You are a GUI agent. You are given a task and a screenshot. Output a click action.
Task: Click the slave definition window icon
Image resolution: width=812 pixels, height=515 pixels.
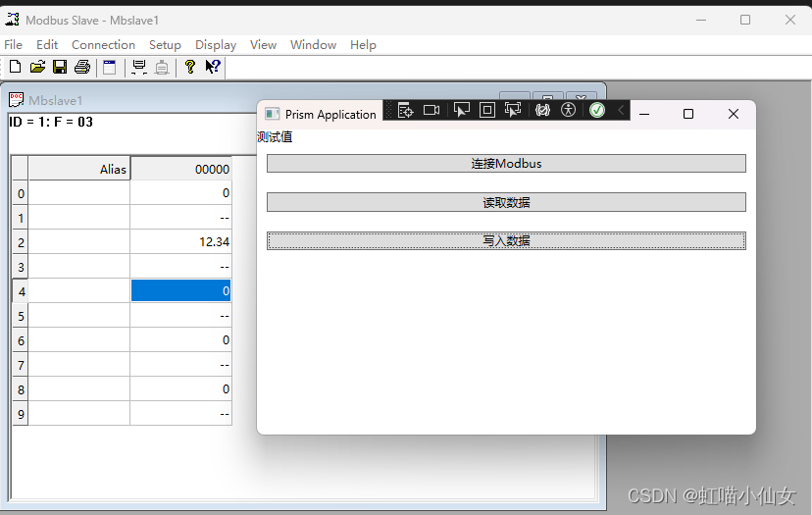(109, 67)
